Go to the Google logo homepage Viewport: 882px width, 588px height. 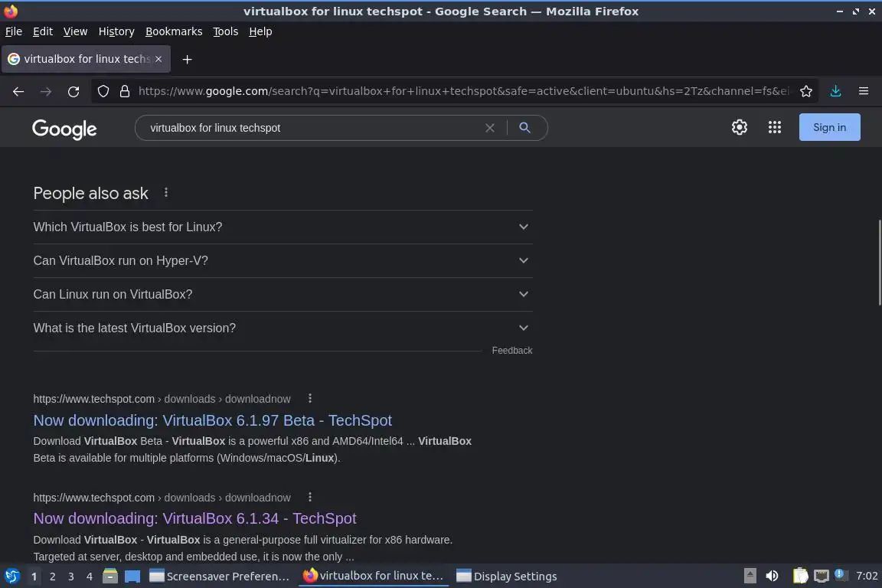pyautogui.click(x=64, y=129)
